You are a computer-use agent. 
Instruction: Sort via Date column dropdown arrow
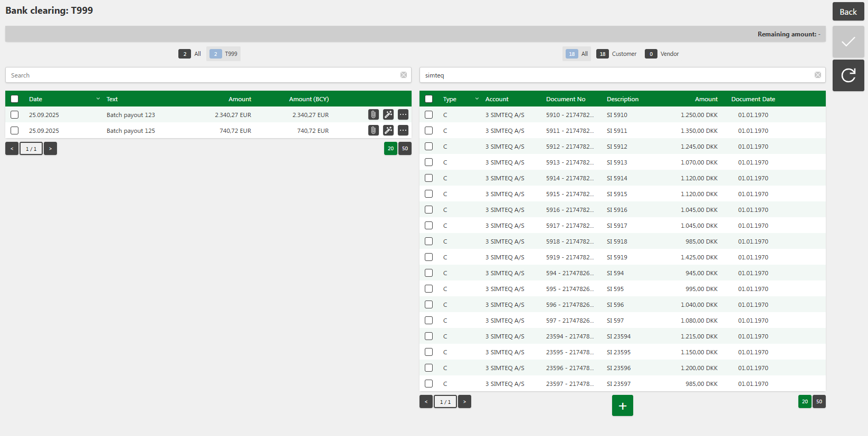coord(98,99)
